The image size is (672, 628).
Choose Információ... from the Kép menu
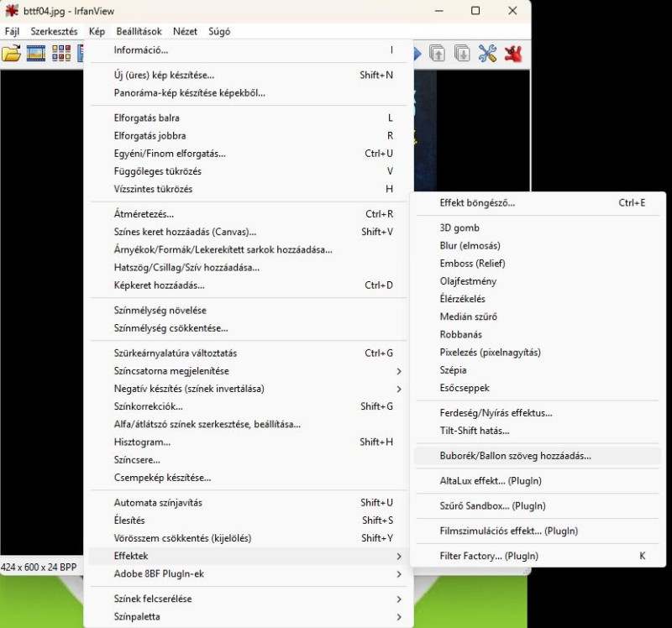[249, 50]
